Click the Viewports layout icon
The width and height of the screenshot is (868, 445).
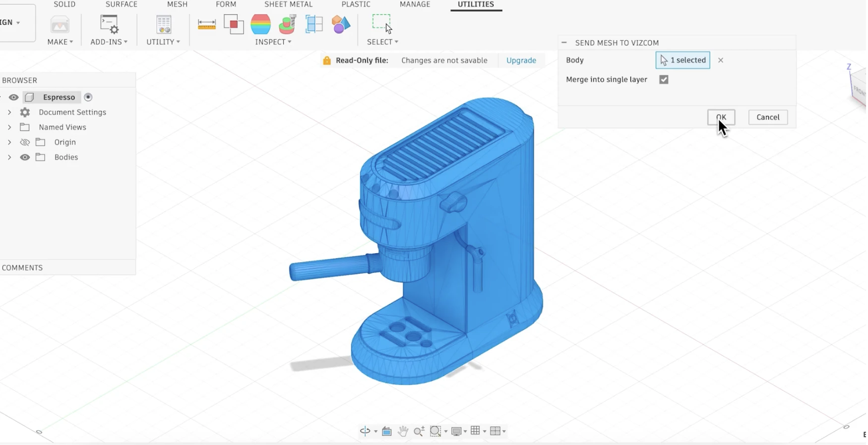(x=495, y=431)
